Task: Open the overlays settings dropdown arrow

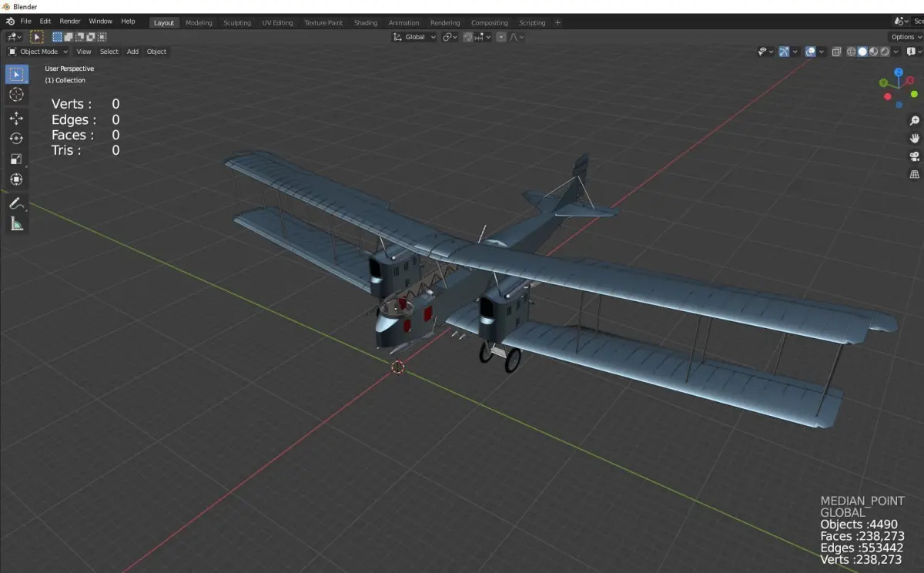Action: click(822, 52)
